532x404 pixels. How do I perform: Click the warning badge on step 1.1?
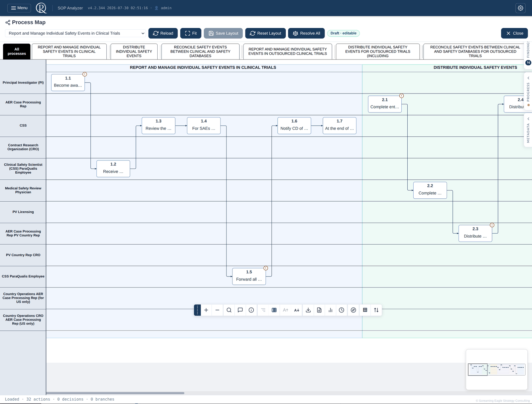85,74
